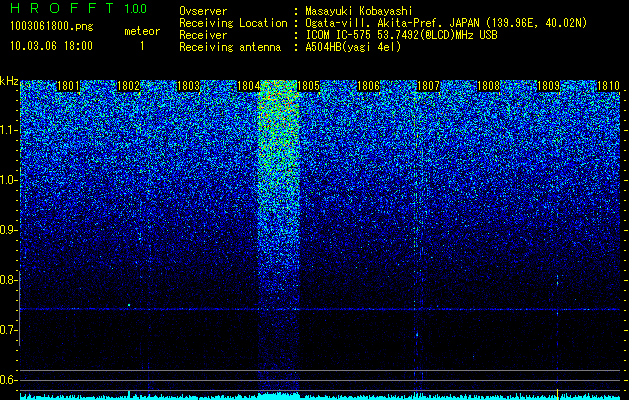Image resolution: width=629 pixels, height=400 pixels.
Task: Click the 1.1 frequency axis label
Action: [8, 130]
